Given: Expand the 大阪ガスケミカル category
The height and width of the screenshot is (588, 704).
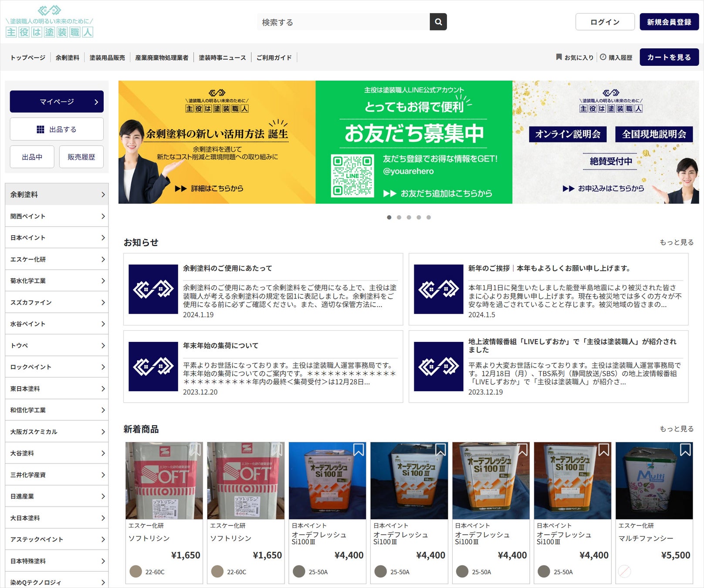Looking at the screenshot, I should pyautogui.click(x=57, y=432).
